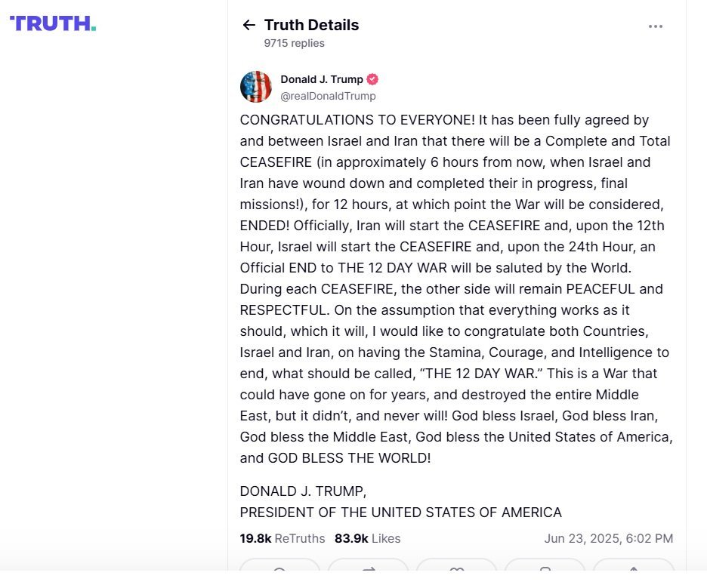Bookmark the post using bookmark icon

click(545, 565)
